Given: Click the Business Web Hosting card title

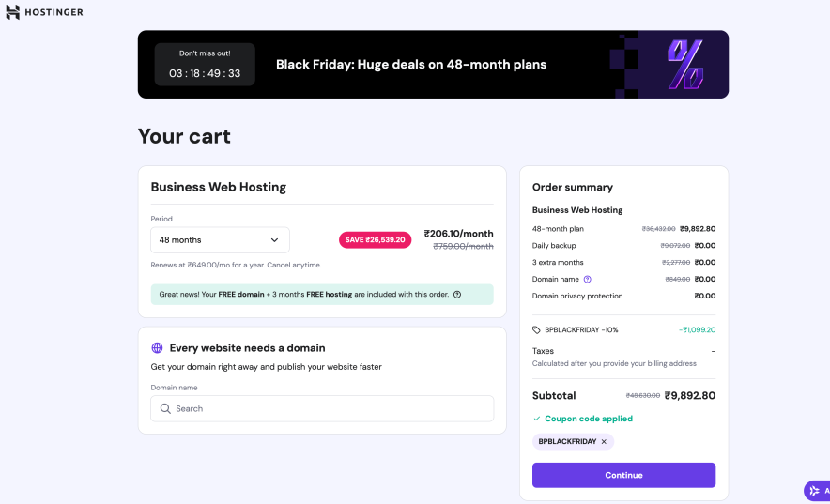Looking at the screenshot, I should coord(219,187).
